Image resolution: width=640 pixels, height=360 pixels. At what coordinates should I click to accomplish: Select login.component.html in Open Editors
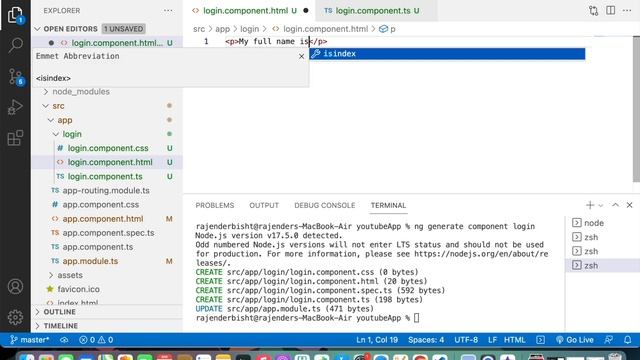click(x=107, y=43)
